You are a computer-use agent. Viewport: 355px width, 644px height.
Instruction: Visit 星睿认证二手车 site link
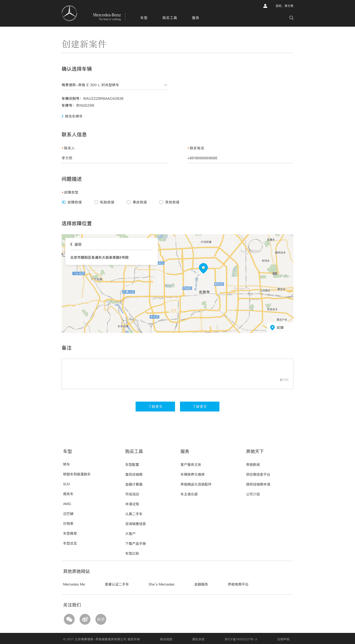117,584
